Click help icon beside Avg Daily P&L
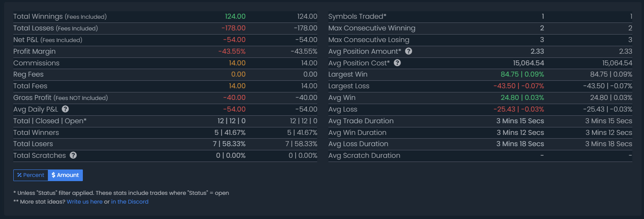644x219 pixels. pos(65,109)
